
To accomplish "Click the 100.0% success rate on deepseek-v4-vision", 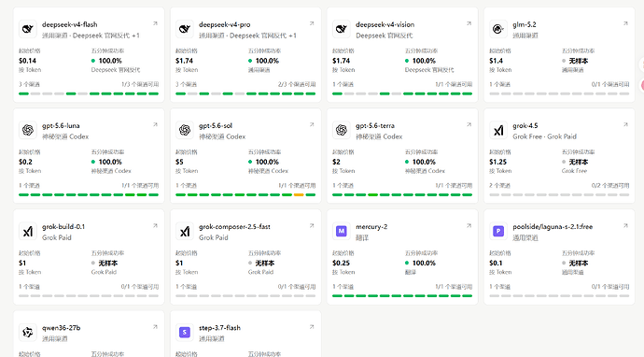I will [x=424, y=61].
